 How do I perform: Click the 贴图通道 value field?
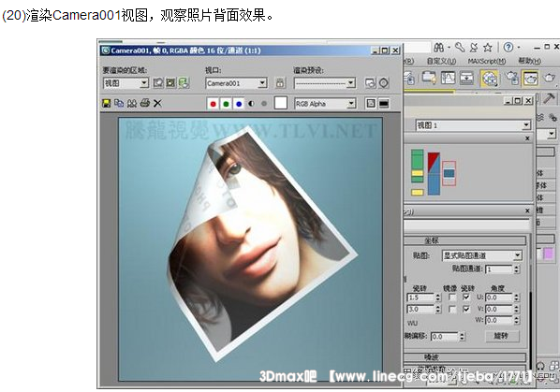[498, 269]
